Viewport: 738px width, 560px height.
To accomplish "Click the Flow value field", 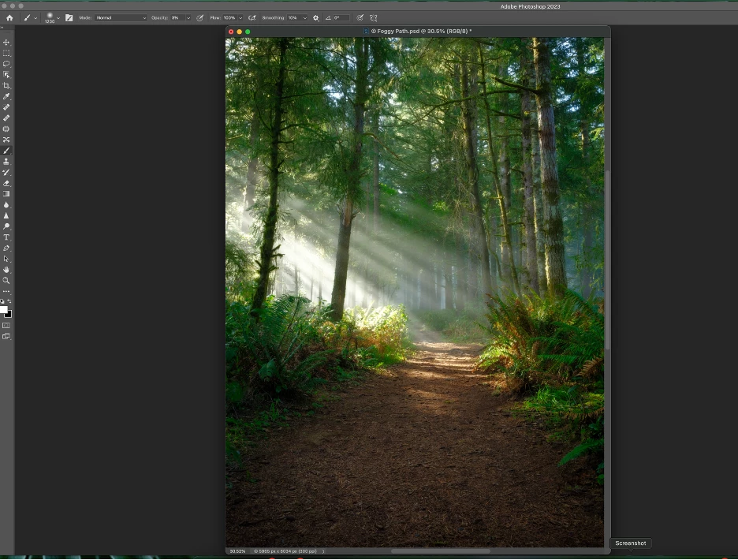I will (x=229, y=18).
